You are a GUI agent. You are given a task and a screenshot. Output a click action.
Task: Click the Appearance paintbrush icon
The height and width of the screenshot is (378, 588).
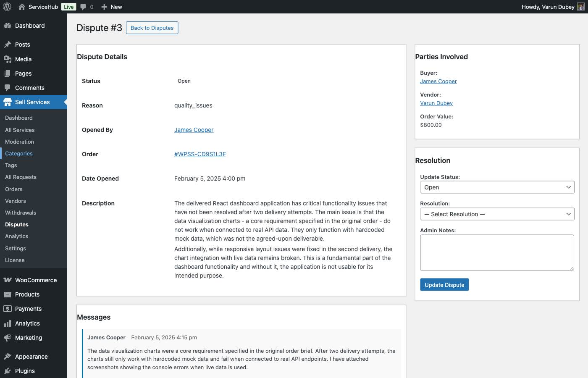coord(8,357)
